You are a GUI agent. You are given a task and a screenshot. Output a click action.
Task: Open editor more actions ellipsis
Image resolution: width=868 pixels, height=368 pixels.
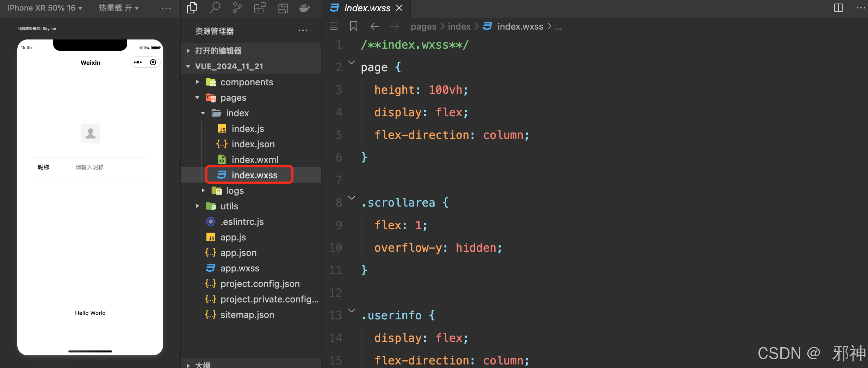click(861, 8)
